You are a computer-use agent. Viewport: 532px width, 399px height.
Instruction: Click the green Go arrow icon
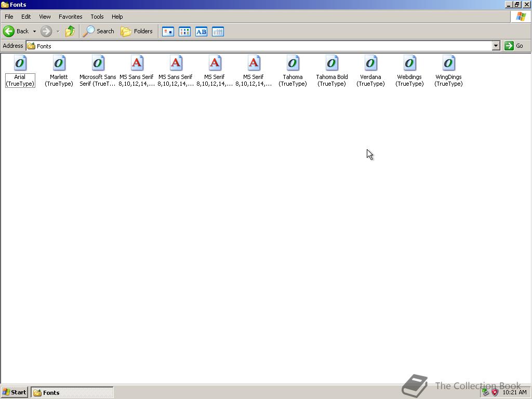(509, 46)
